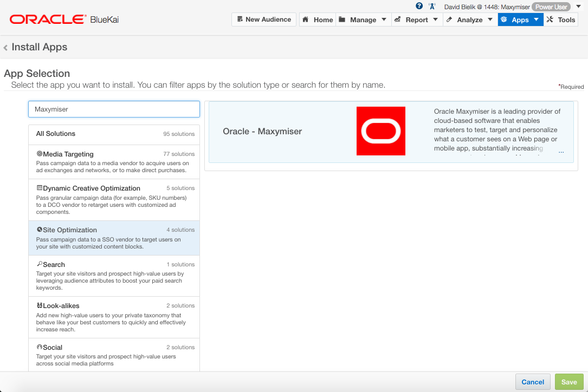Click the Install Apps page title
Image resolution: width=588 pixels, height=392 pixels.
point(40,47)
